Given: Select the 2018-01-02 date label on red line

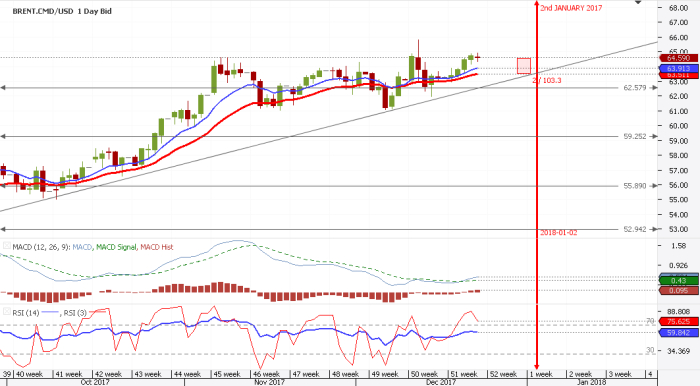Looking at the screenshot, I should click(x=558, y=232).
